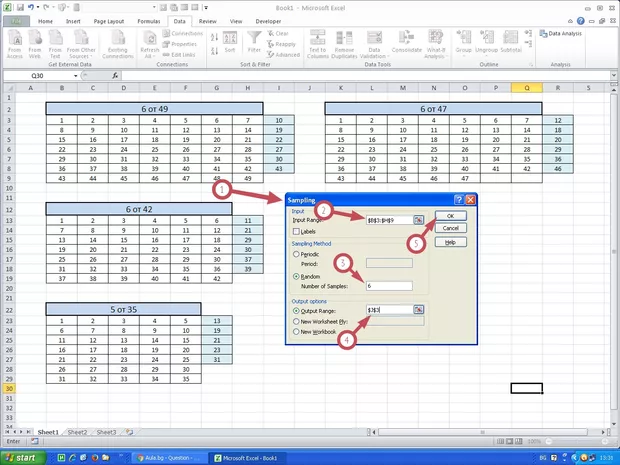Open the File tab
The height and width of the screenshot is (465, 620).
tap(16, 21)
